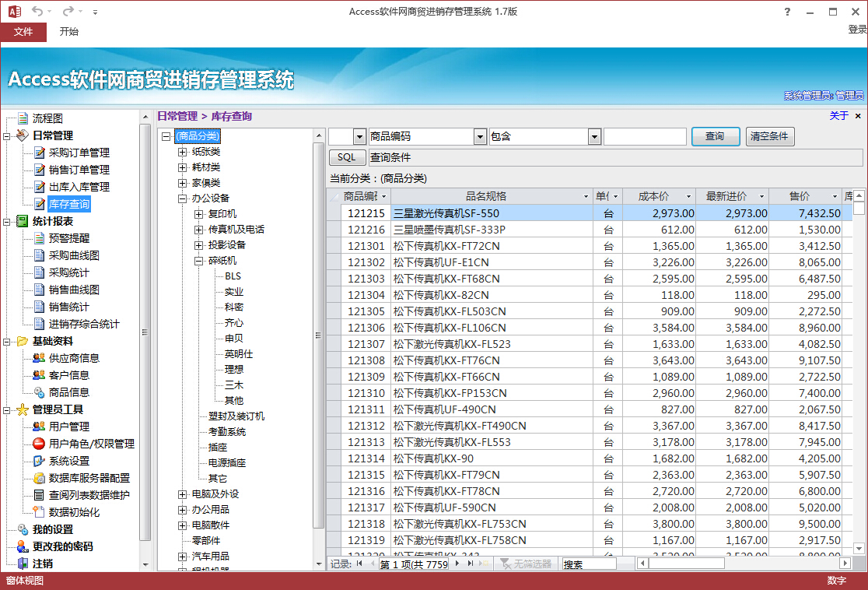Open the 开始 ribbon tab

pos(69,32)
